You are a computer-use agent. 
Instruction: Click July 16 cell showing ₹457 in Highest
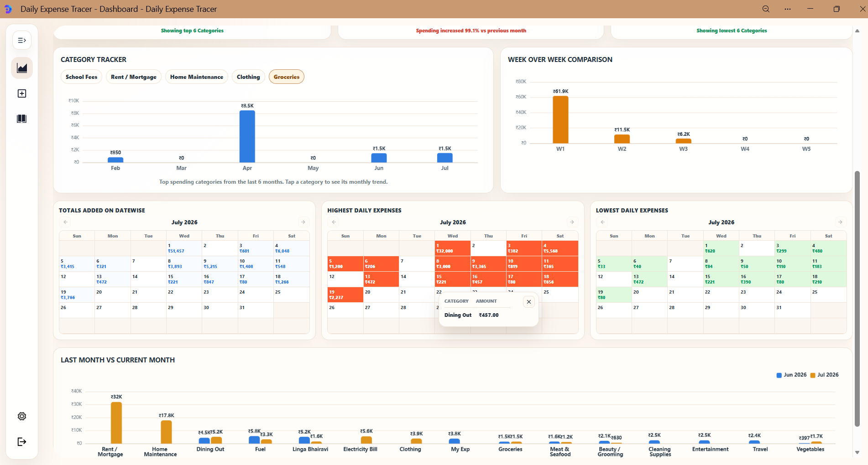[488, 279]
